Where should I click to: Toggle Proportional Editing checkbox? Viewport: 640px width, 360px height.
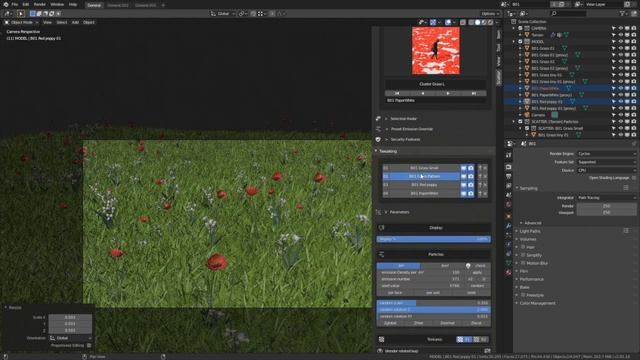(89, 345)
